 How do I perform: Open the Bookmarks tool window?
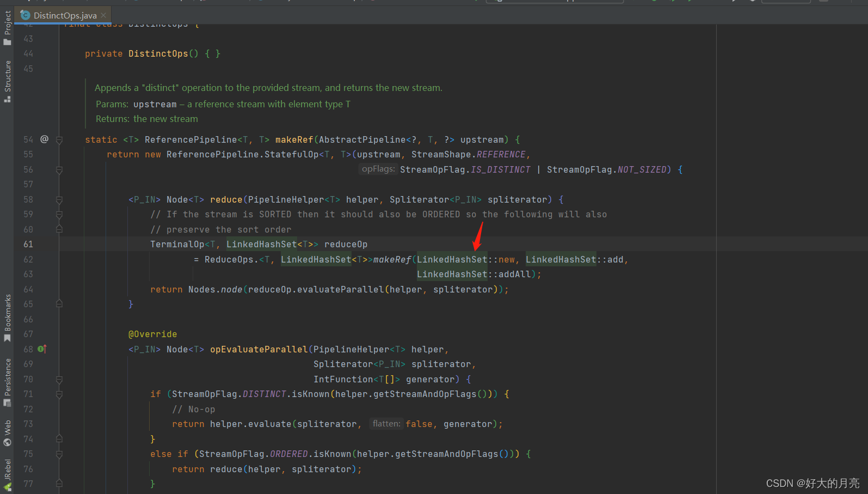[x=8, y=318]
